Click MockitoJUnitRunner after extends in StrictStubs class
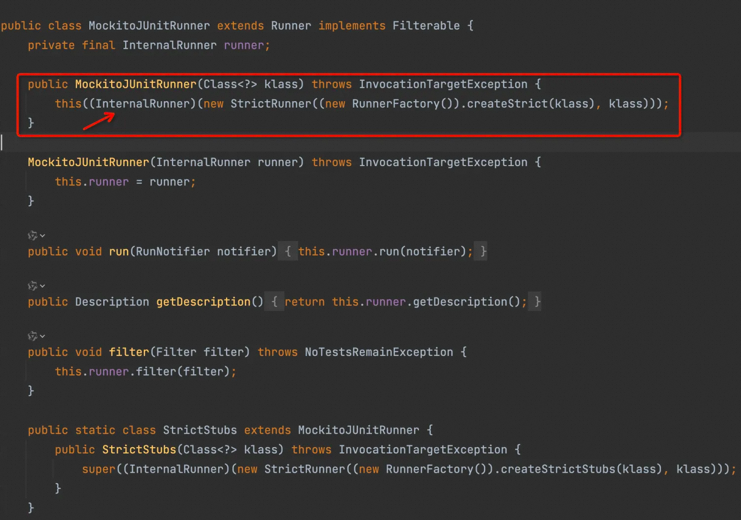The width and height of the screenshot is (741, 520). [x=358, y=430]
